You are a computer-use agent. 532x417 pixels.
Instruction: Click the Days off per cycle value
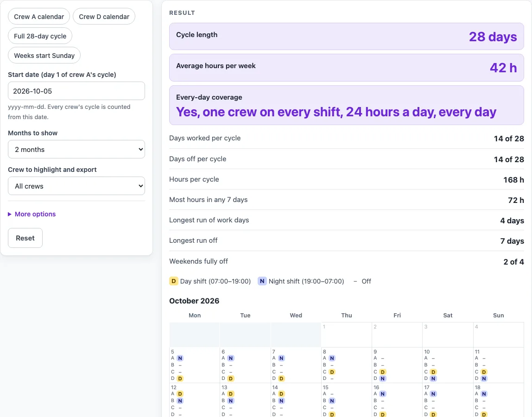(x=508, y=159)
